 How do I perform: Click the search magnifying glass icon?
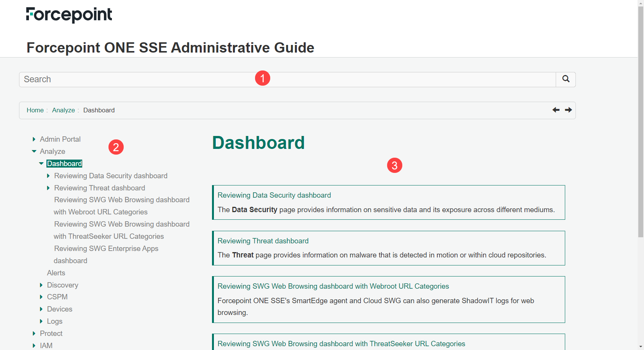566,79
